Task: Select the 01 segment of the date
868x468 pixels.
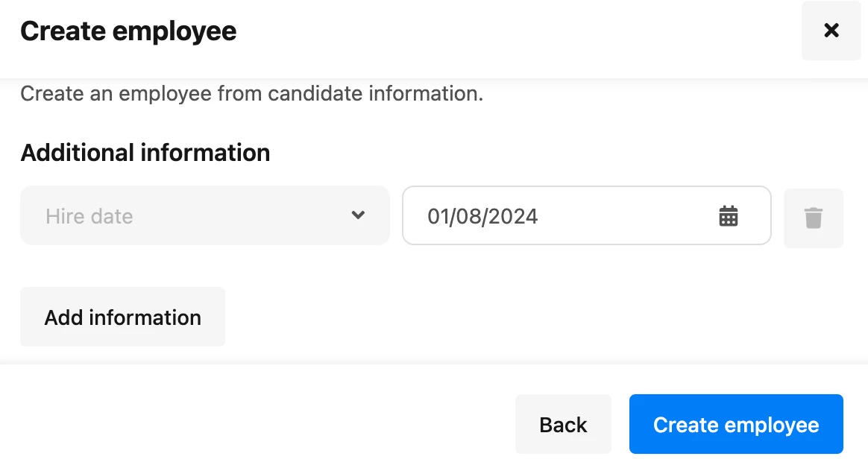Action: 438,216
